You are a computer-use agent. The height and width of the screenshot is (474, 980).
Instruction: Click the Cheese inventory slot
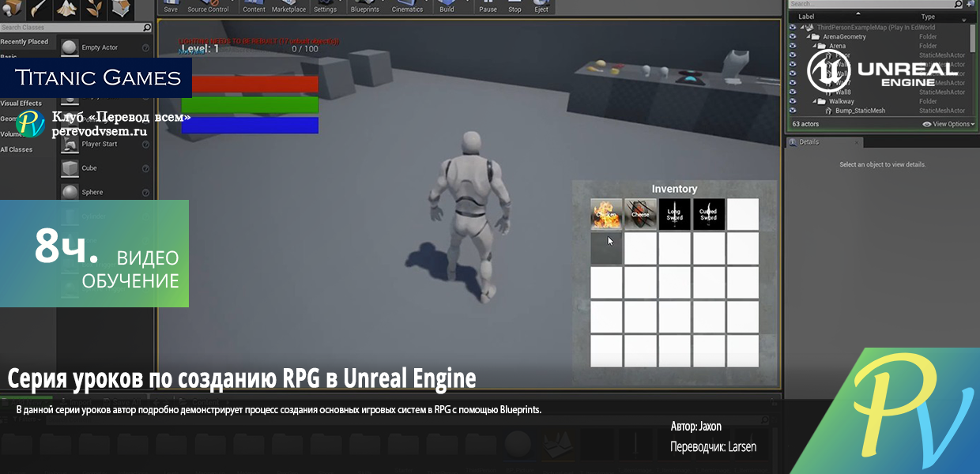[x=641, y=214]
